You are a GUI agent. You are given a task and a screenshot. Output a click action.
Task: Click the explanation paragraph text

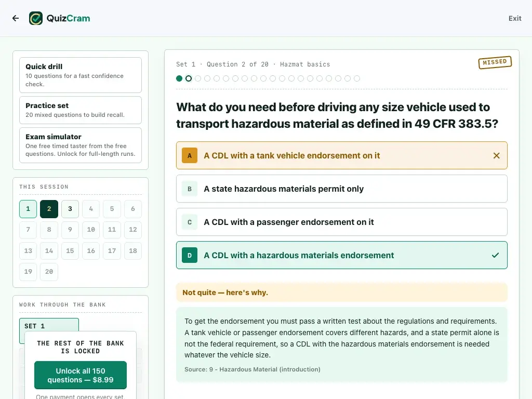[x=342, y=338]
